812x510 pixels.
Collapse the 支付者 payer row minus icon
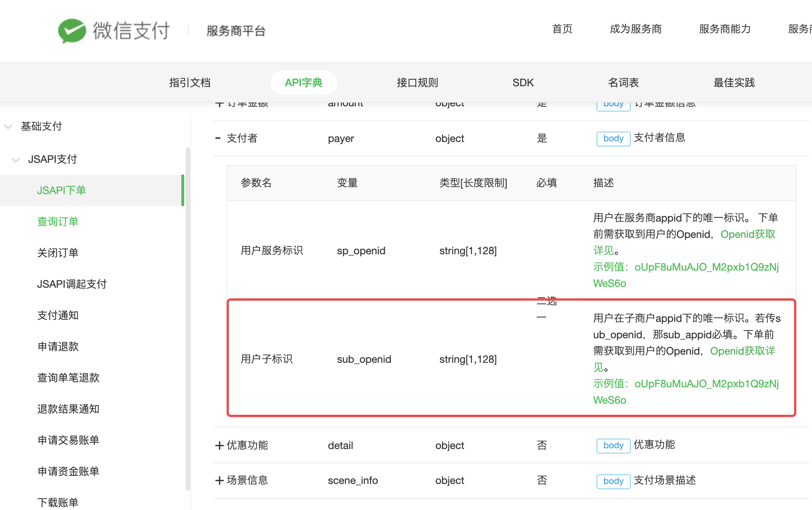[x=218, y=138]
